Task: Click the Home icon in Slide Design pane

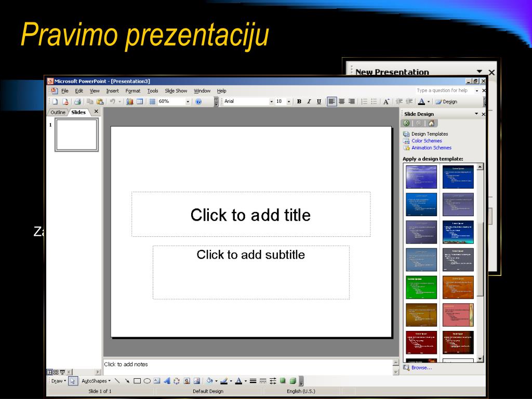Action: point(431,123)
